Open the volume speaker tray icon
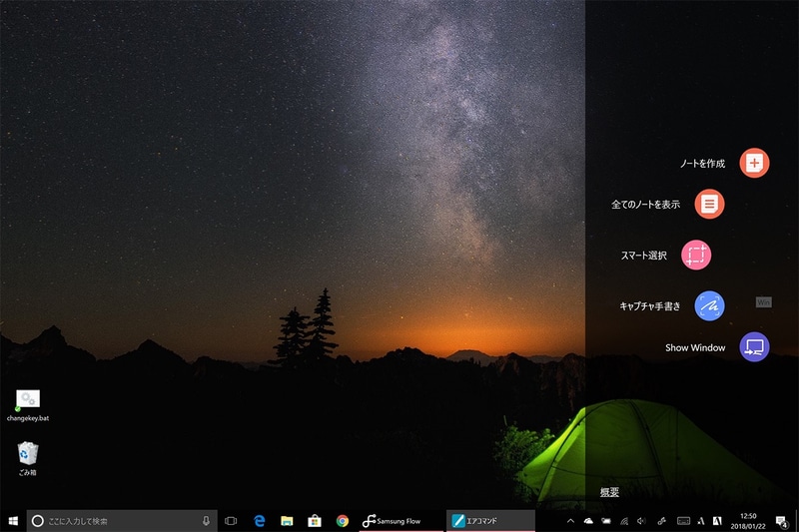 tap(641, 521)
